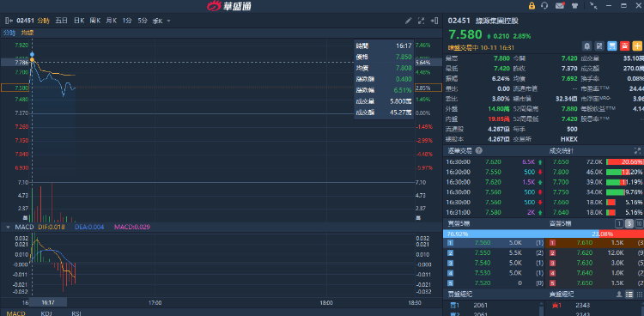Click the red 23.08% sell ratio bar
644x316 pixels.
pos(622,234)
